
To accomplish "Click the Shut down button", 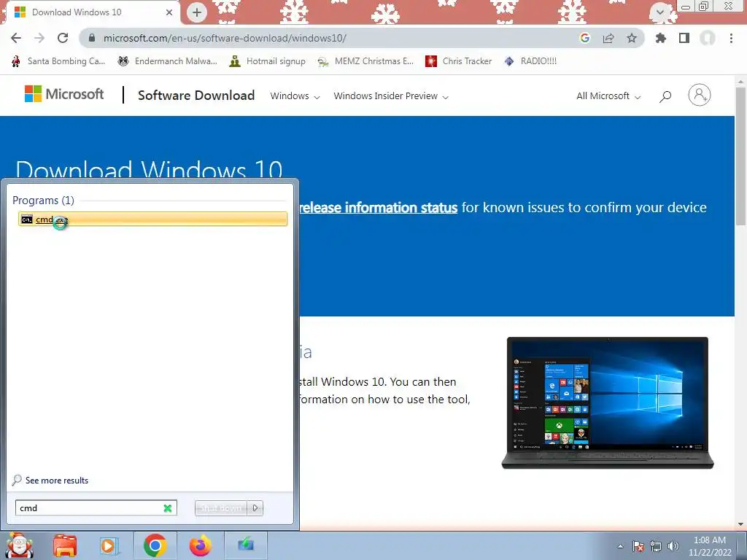I will click(x=220, y=508).
